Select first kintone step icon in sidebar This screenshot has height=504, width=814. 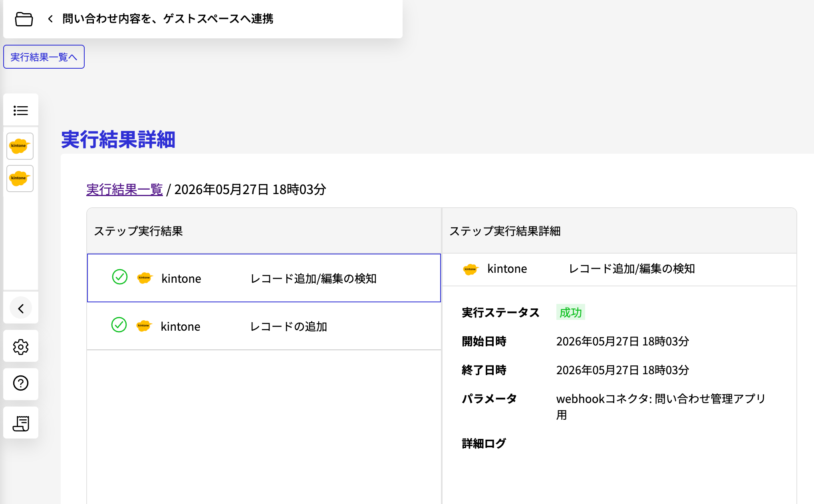tap(20, 146)
